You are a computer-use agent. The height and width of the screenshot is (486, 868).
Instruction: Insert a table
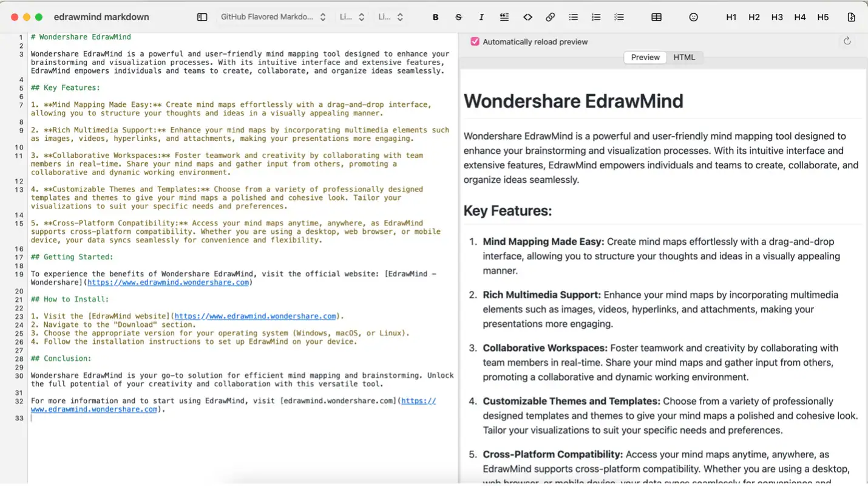point(656,17)
